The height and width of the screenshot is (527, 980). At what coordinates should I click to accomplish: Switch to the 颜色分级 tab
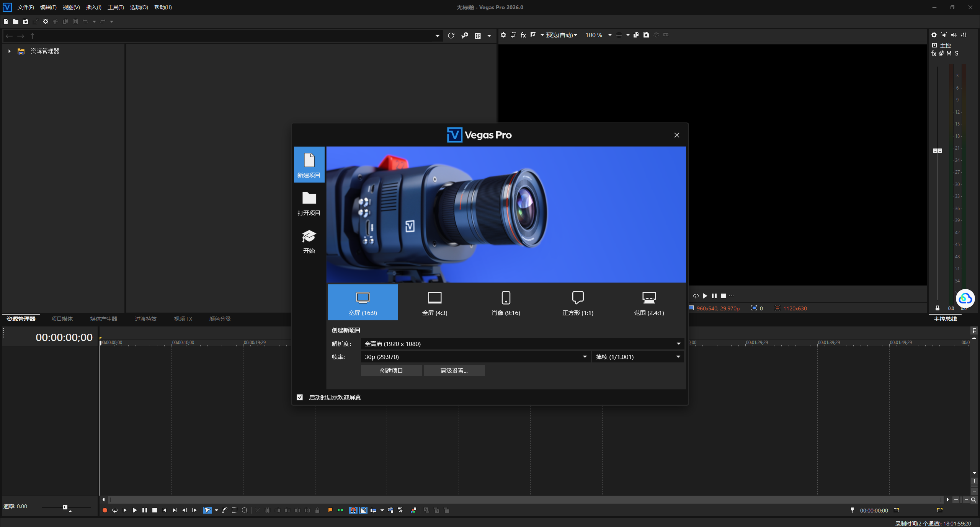220,319
